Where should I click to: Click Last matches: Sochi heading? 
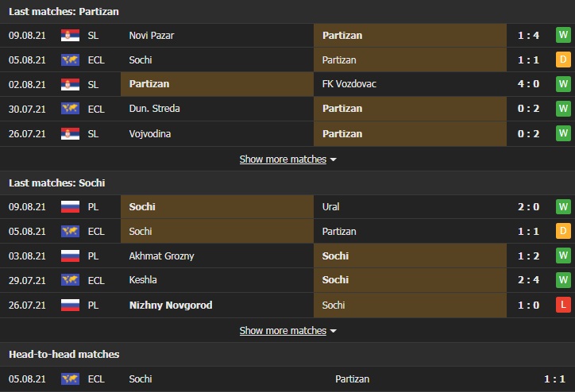pos(57,183)
